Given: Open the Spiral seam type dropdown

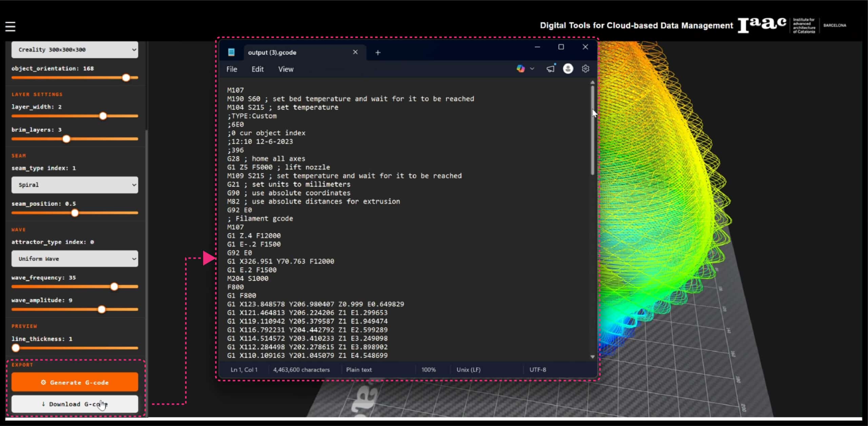Looking at the screenshot, I should [75, 185].
